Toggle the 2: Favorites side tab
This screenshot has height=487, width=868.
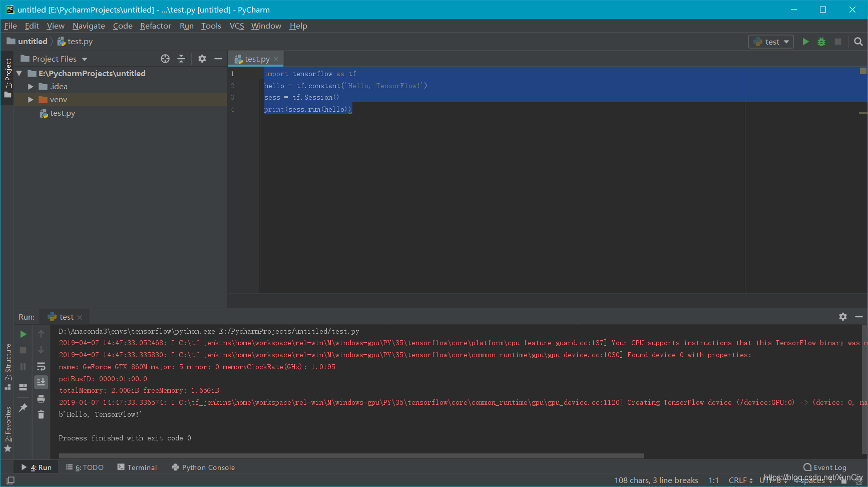tap(8, 429)
